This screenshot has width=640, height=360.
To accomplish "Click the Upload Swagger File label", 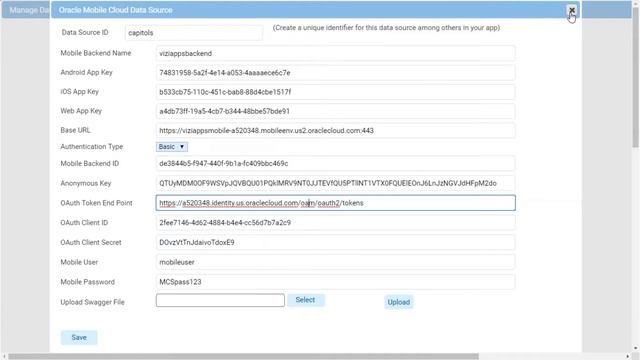I will point(92,302).
